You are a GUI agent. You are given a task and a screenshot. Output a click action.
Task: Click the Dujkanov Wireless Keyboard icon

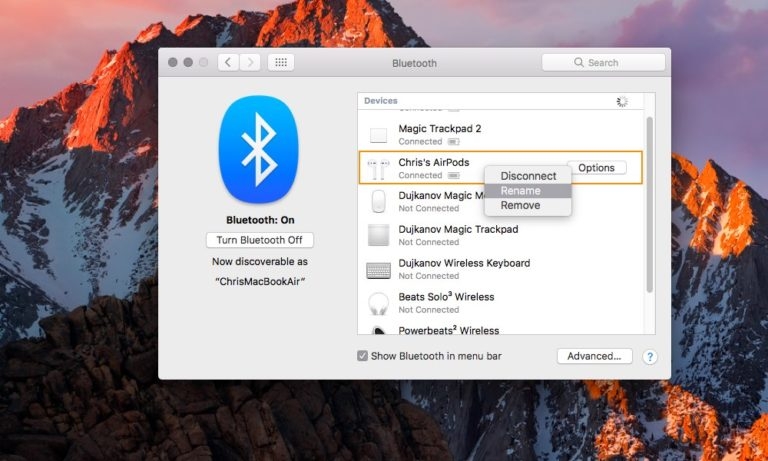click(x=378, y=270)
